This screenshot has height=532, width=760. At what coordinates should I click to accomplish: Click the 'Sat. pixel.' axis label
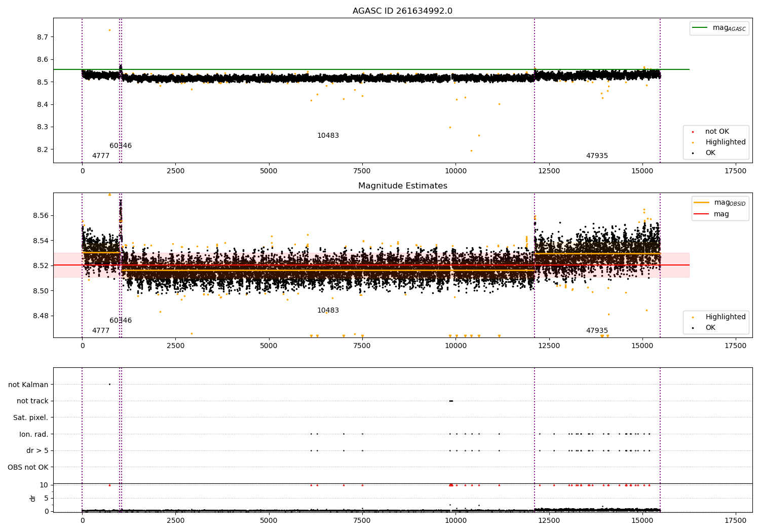click(31, 417)
